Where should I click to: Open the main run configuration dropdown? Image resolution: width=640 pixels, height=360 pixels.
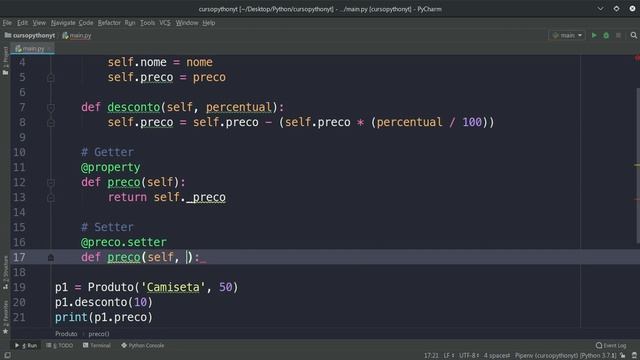pos(567,36)
